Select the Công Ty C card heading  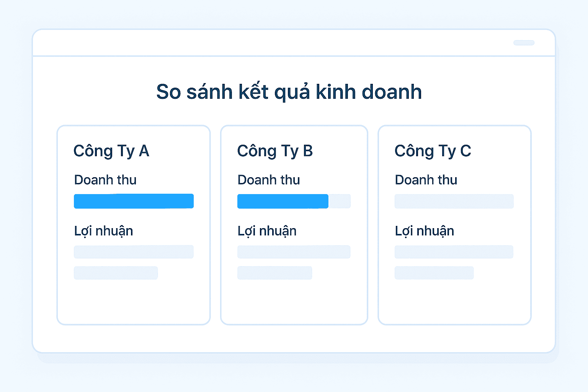click(x=433, y=151)
